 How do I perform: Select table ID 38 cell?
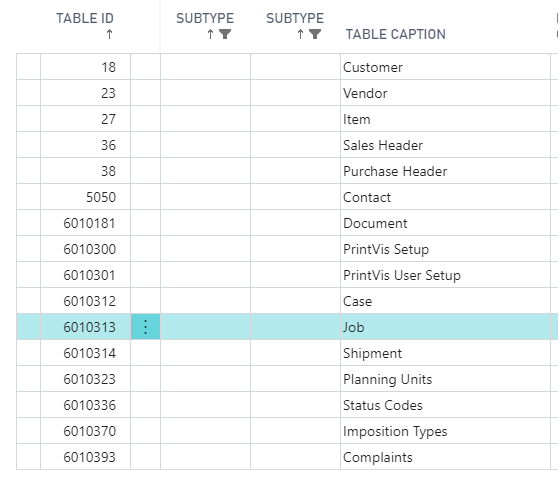pos(85,171)
